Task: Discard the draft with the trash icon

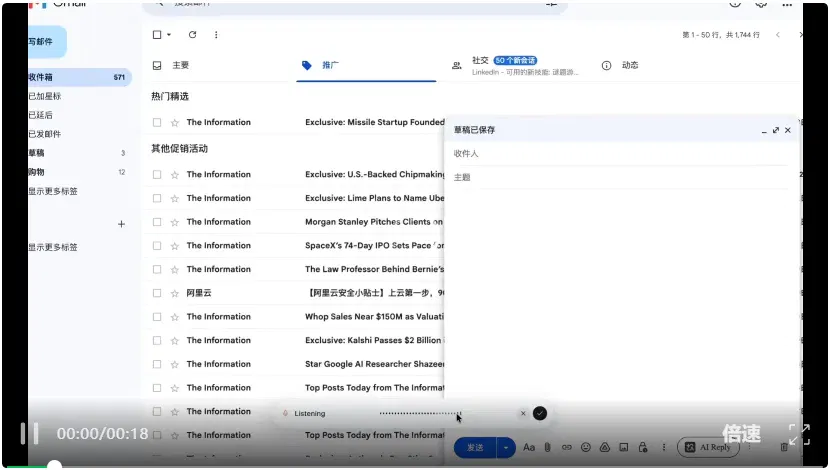Action: point(784,447)
